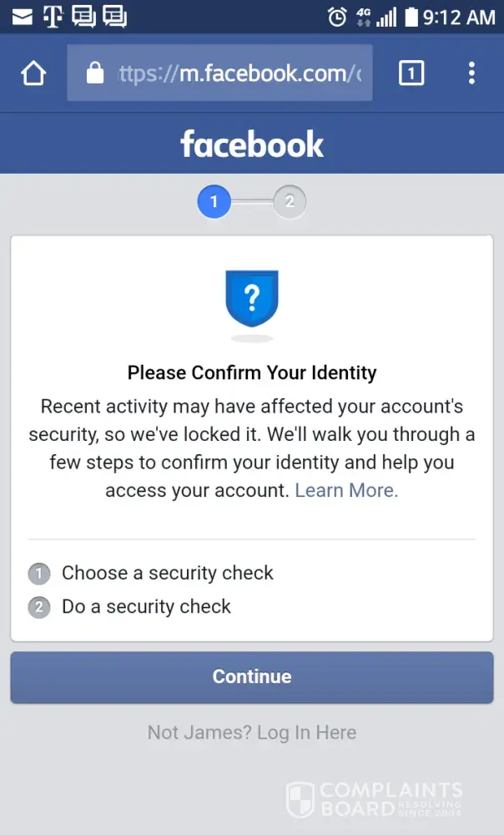
Task: Select step 2 in progress indicator
Action: click(290, 201)
